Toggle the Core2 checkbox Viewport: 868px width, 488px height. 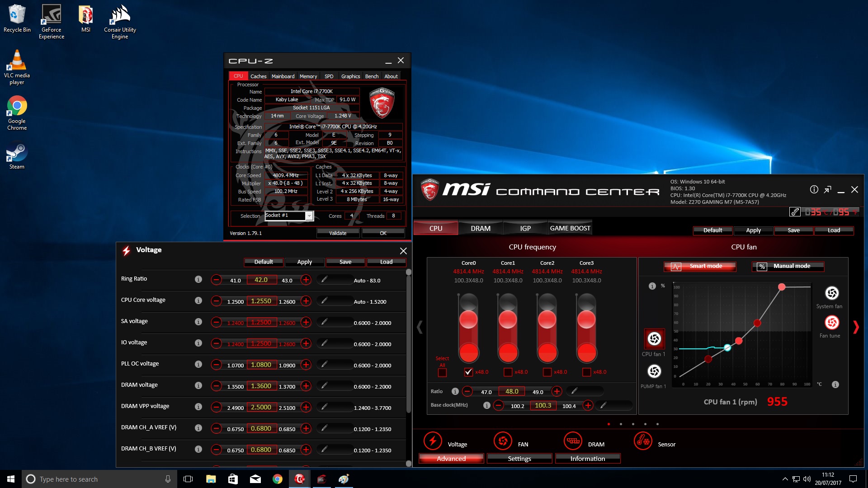[547, 372]
